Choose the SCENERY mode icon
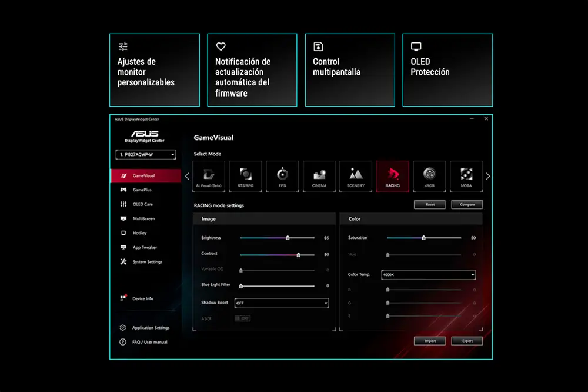The width and height of the screenshot is (588, 392). click(356, 177)
